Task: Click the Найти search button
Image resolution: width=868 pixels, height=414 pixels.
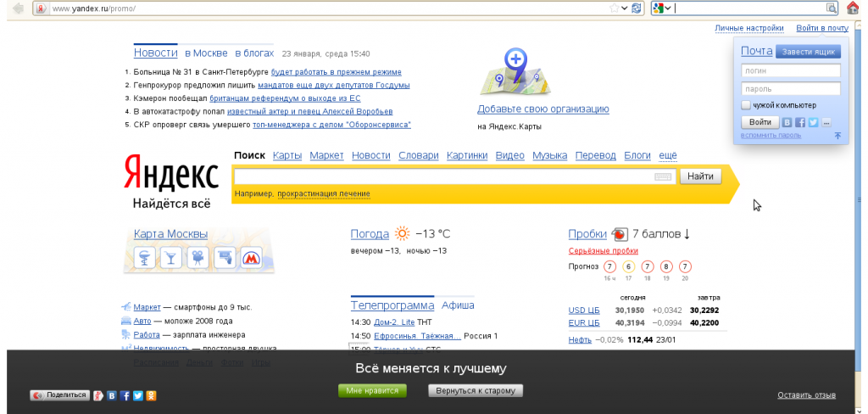Action: (701, 176)
